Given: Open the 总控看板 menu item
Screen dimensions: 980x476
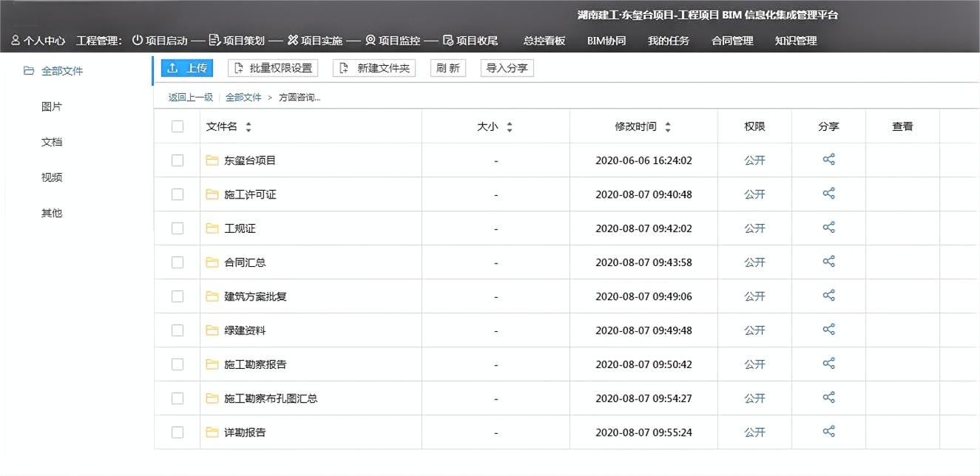Looking at the screenshot, I should pos(544,41).
